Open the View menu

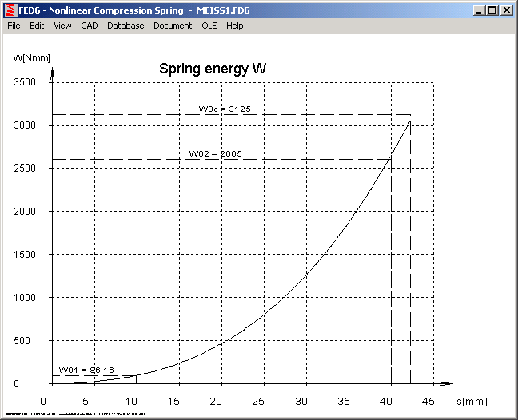62,26
